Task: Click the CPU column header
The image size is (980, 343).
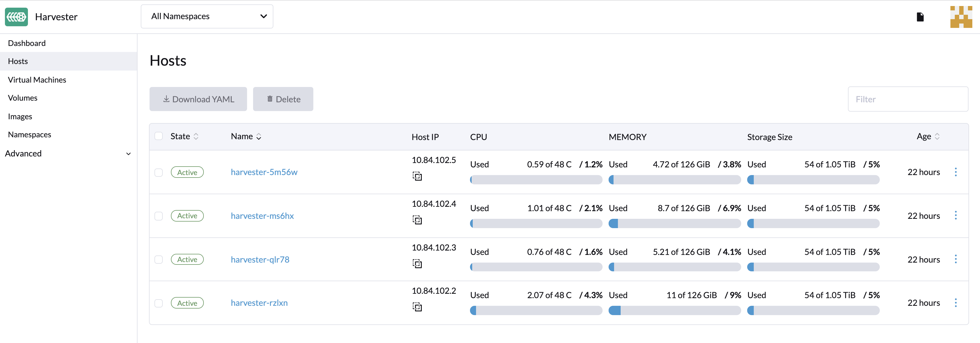Action: [x=478, y=137]
